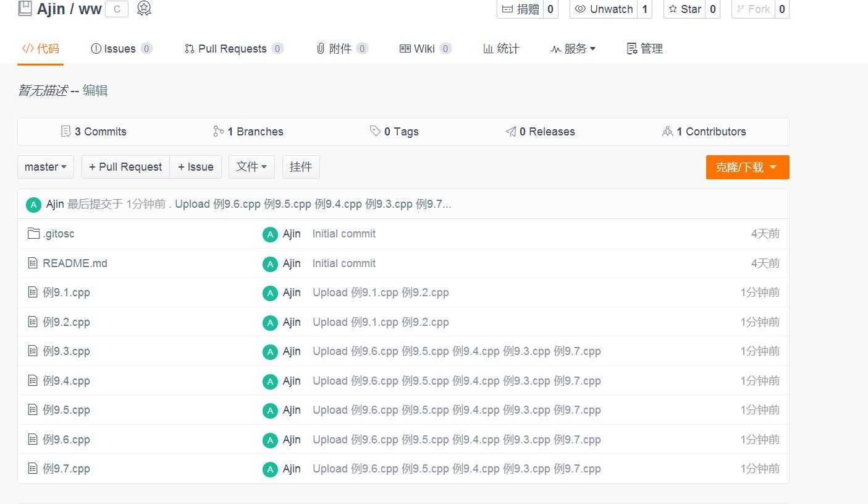This screenshot has width=868, height=504.
Task: Click the badge icon next to repository name
Action: pos(144,9)
